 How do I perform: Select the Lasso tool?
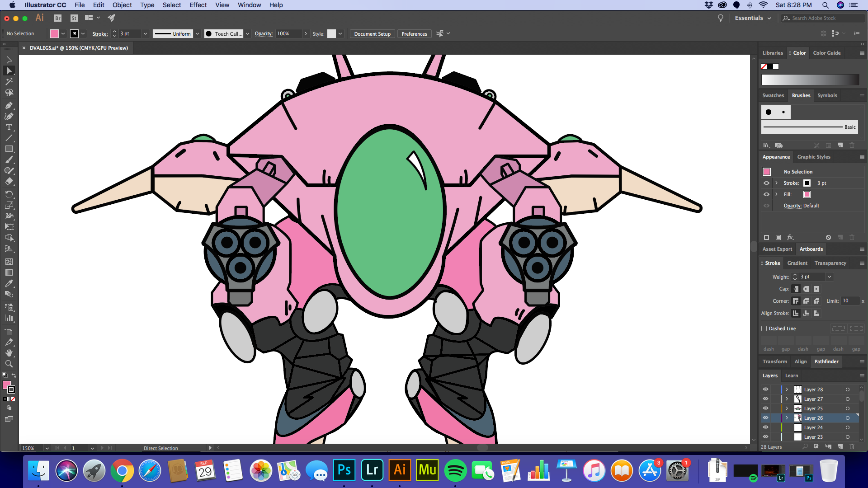point(9,93)
